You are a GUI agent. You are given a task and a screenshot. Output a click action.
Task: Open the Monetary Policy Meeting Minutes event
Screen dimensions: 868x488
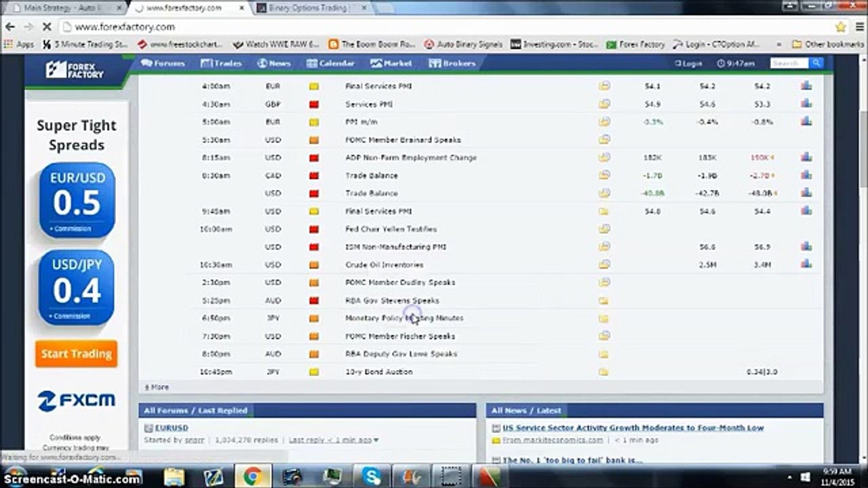point(404,318)
